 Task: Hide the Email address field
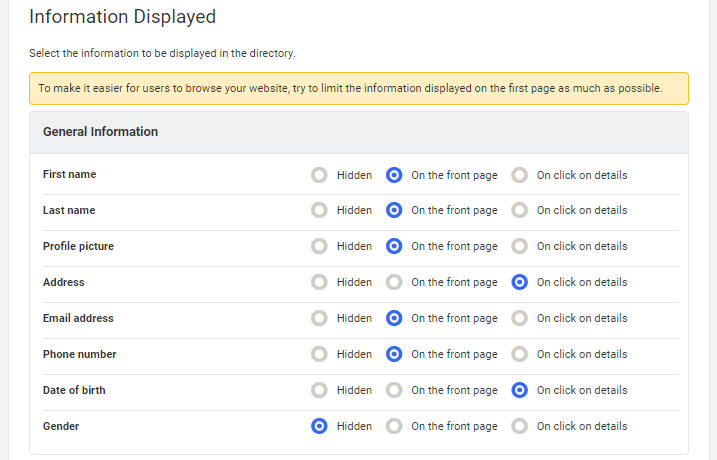319,319
